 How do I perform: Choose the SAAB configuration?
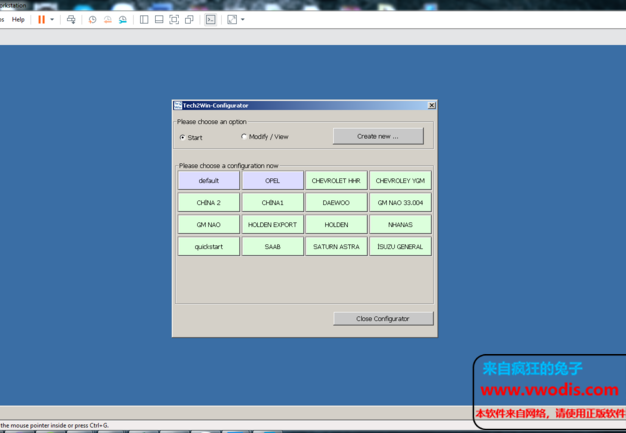272,246
